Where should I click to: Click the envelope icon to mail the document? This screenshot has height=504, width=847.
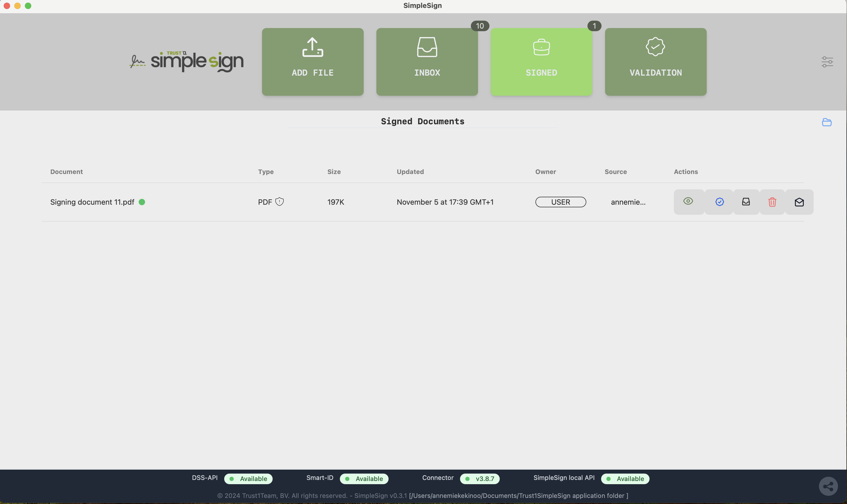click(799, 202)
